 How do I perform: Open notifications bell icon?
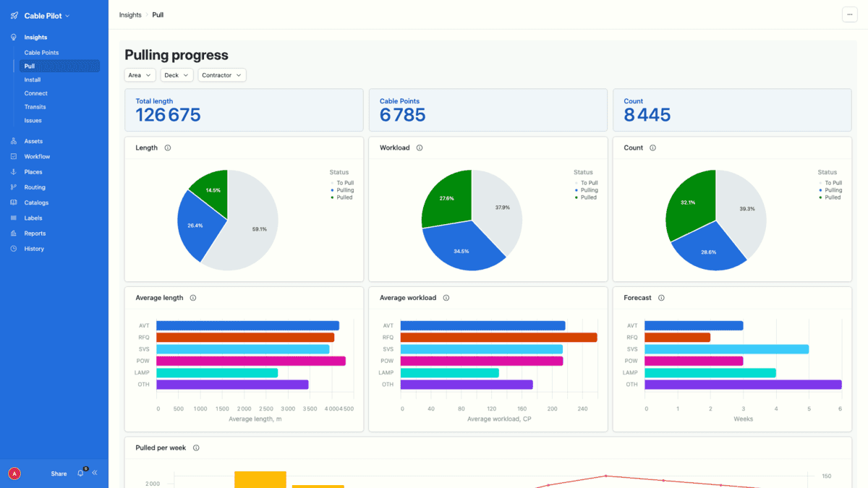(x=80, y=474)
